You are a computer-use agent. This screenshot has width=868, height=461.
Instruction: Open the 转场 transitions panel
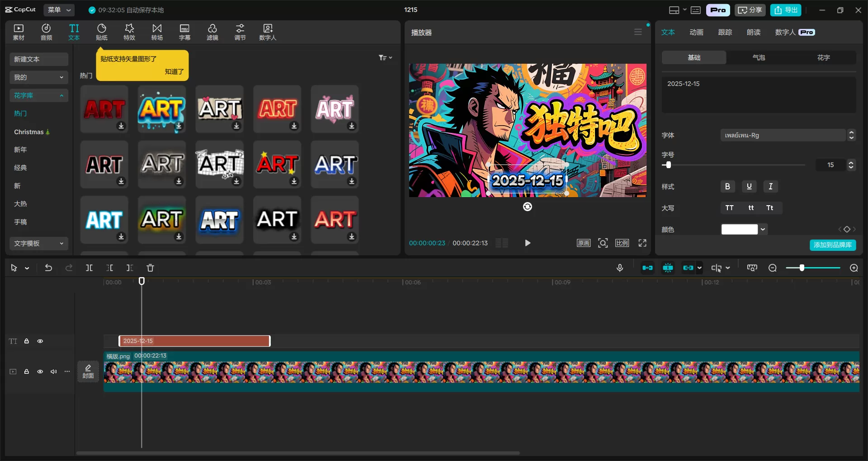[x=157, y=32]
